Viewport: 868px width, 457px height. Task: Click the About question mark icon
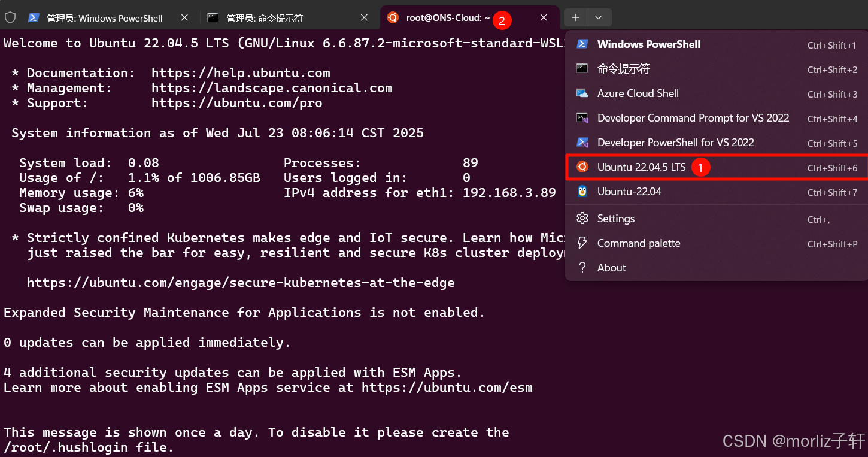(x=582, y=268)
